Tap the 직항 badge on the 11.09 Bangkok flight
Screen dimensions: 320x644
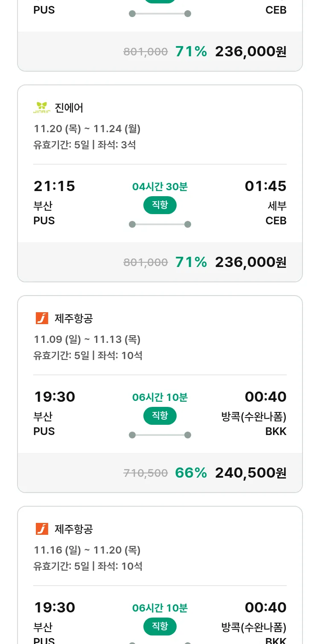pyautogui.click(x=160, y=416)
